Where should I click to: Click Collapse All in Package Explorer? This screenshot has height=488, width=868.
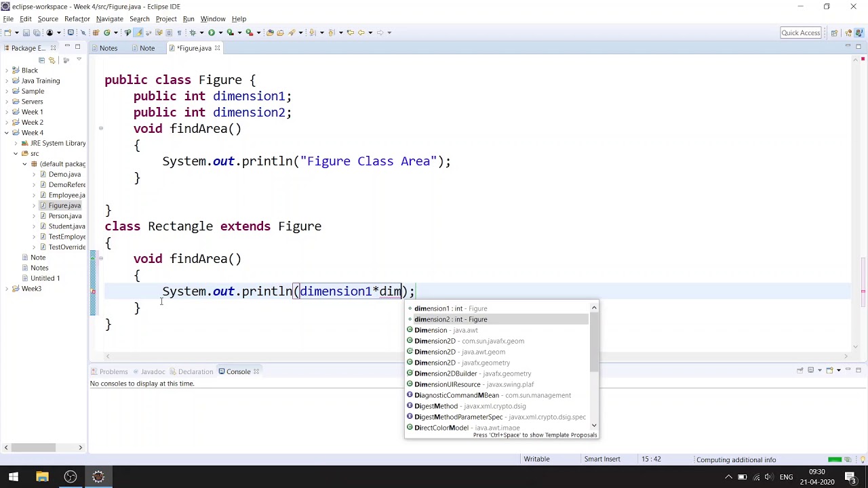[41, 60]
